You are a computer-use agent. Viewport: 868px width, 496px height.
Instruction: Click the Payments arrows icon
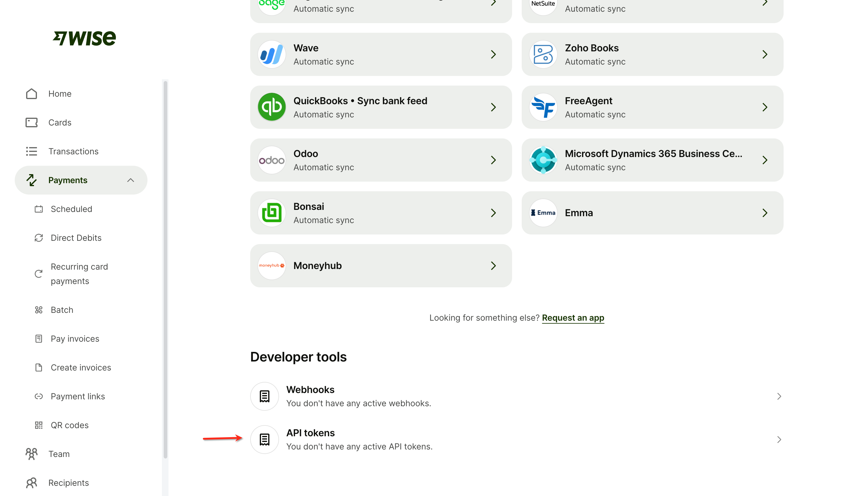[31, 180]
